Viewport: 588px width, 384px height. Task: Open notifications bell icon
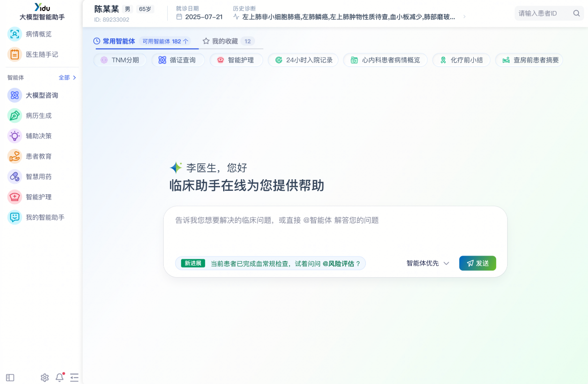pos(59,377)
